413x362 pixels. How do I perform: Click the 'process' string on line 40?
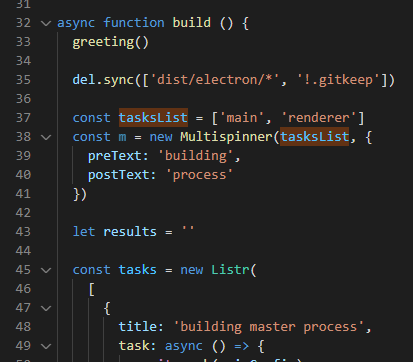[199, 175]
